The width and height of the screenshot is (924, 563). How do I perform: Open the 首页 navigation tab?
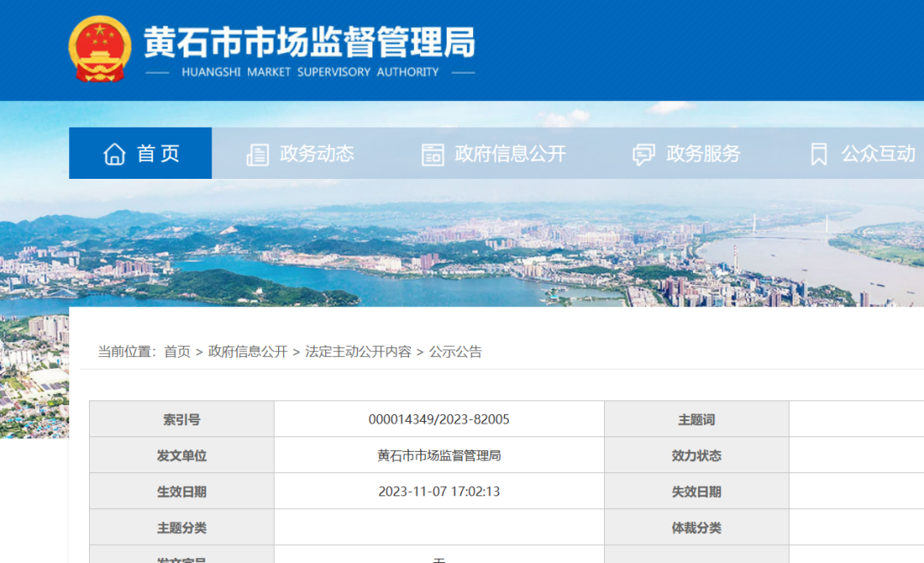click(140, 153)
